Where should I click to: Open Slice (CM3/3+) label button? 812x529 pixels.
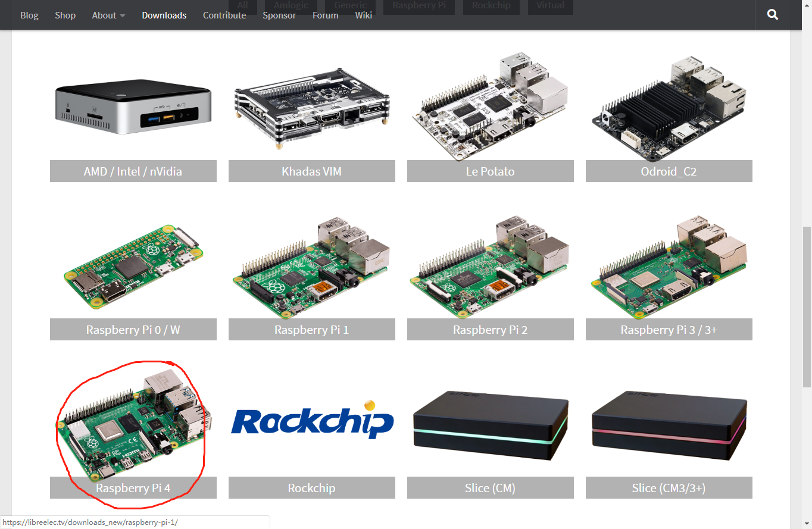pyautogui.click(x=669, y=488)
